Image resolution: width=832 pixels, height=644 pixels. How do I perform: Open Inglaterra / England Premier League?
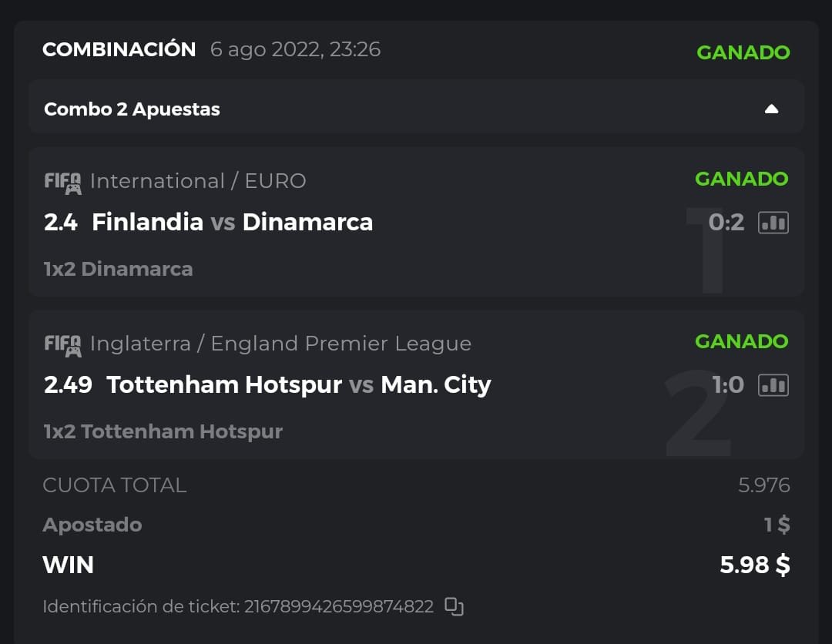(280, 344)
